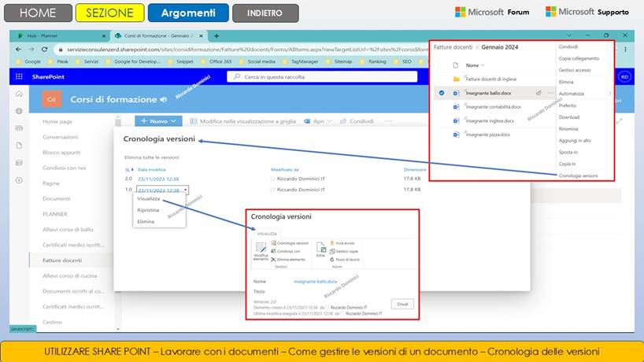Click the Fatture docenti di inglese folder icon
644x362 pixels.
click(x=456, y=79)
